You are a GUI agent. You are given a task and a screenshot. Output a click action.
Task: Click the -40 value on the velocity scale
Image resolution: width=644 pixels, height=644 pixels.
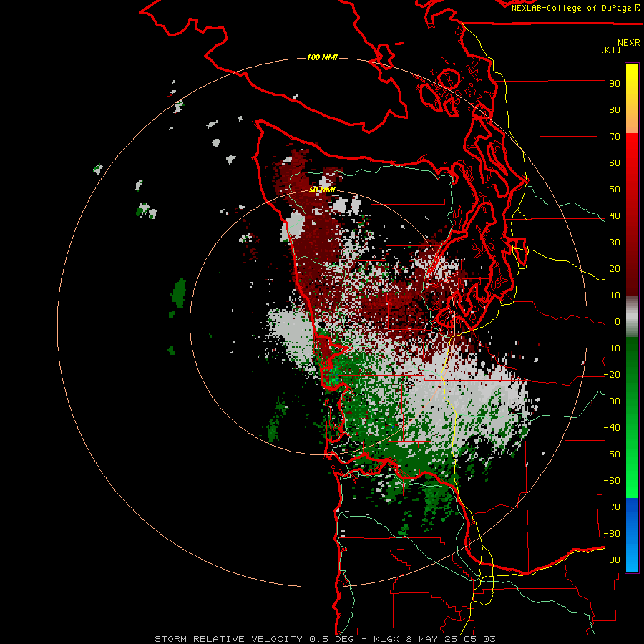click(612, 428)
